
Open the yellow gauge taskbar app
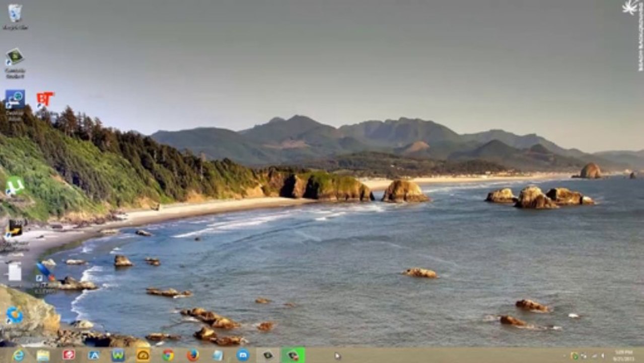coord(143,355)
